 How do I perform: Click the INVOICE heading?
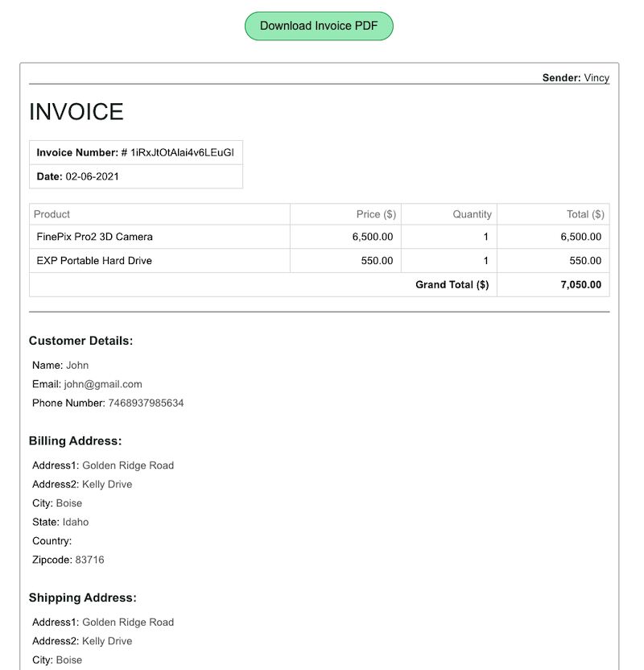(76, 112)
